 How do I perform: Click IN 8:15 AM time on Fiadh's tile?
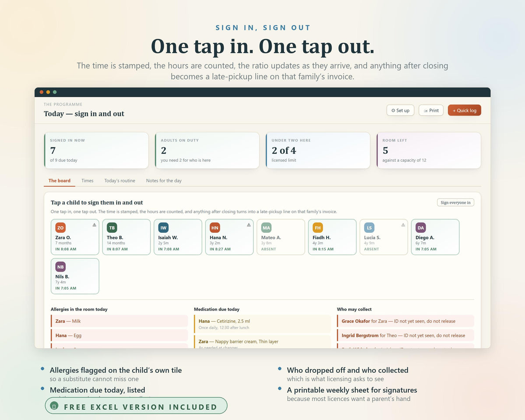[323, 249]
